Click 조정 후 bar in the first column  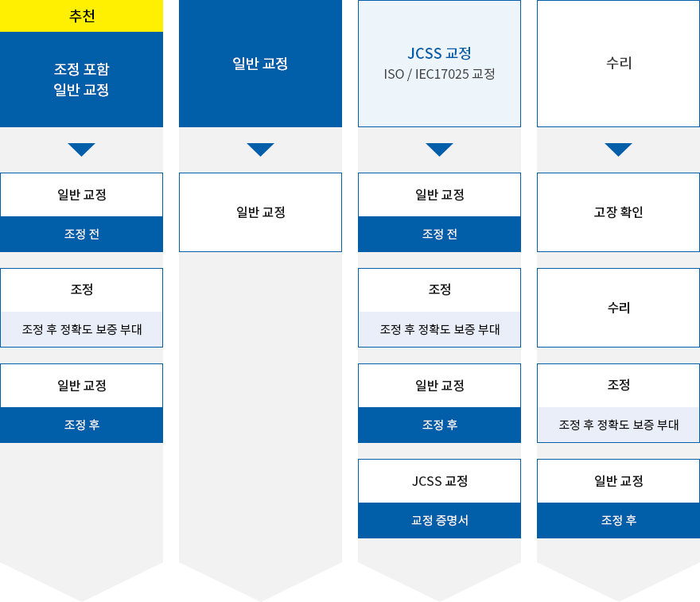[x=81, y=425]
